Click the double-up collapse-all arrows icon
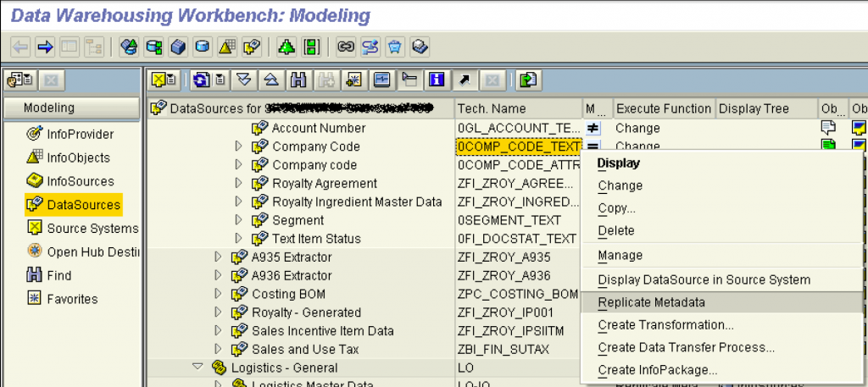The height and width of the screenshot is (387, 868). (x=271, y=80)
